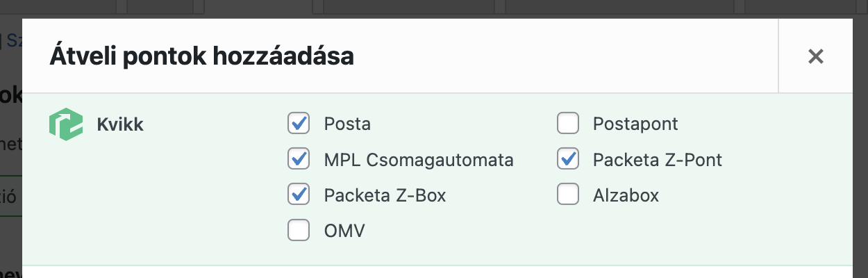Click the Postapont label text
Image resolution: width=868 pixels, height=278 pixels.
point(635,124)
